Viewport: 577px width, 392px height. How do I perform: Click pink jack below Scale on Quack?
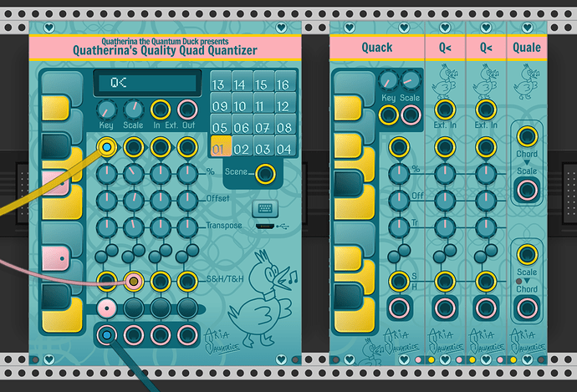click(x=411, y=115)
